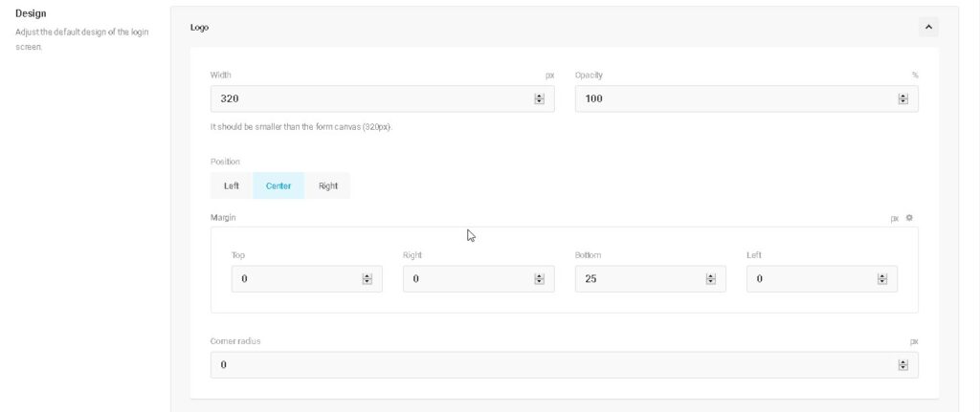Click the Bottom margin spinner arrows

710,279
